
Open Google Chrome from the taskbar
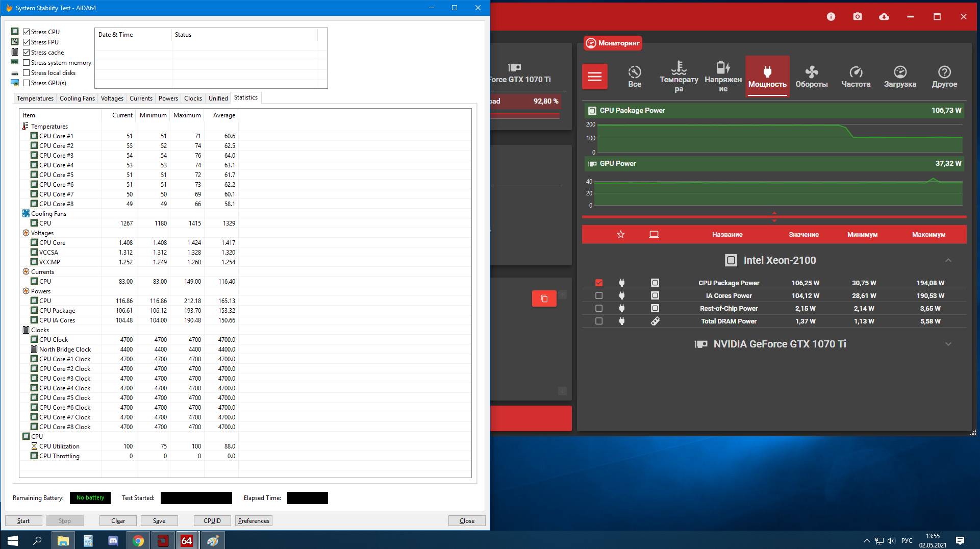[x=138, y=540]
